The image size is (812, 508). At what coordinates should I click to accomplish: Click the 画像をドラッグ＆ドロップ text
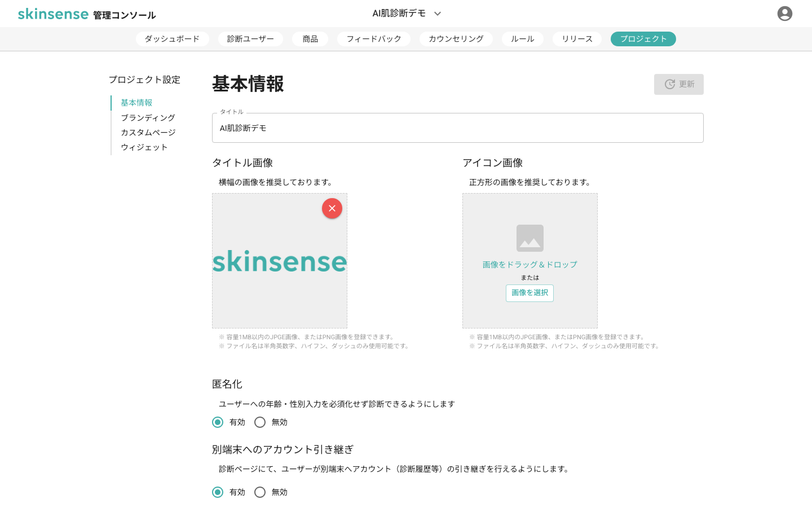click(530, 265)
